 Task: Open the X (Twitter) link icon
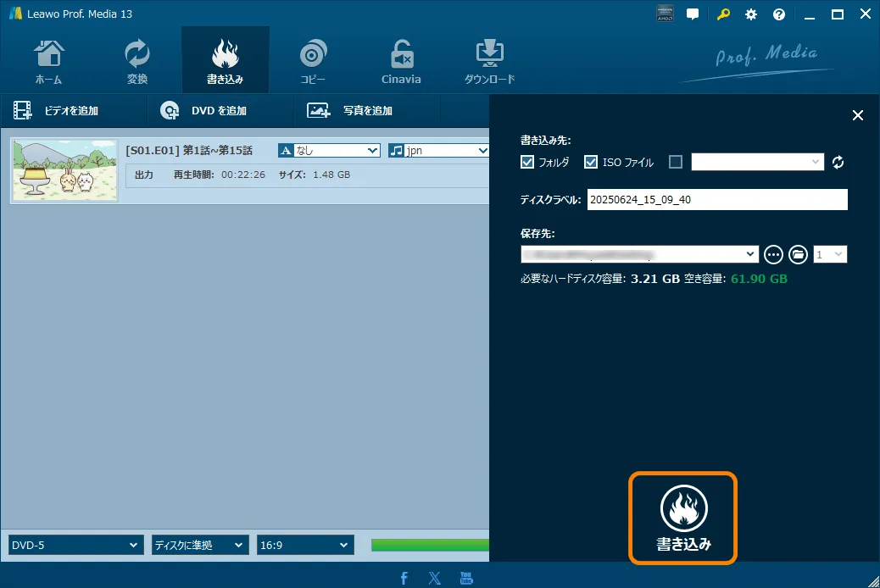click(435, 578)
